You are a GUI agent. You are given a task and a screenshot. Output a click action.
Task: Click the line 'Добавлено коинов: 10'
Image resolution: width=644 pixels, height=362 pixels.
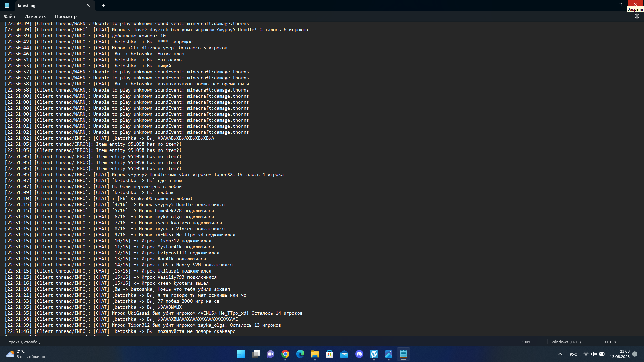point(85,36)
